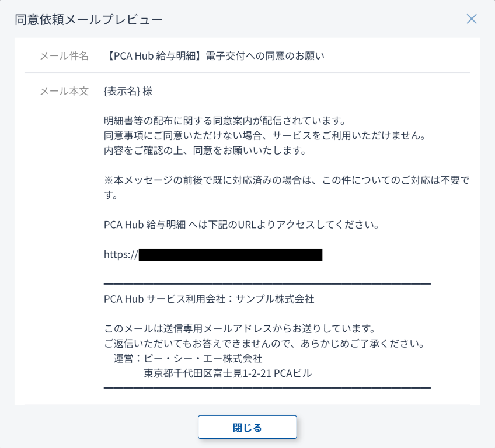This screenshot has height=448, width=495.
Task: Click the sentence about サービスをご利用いただけません
Action: [264, 136]
